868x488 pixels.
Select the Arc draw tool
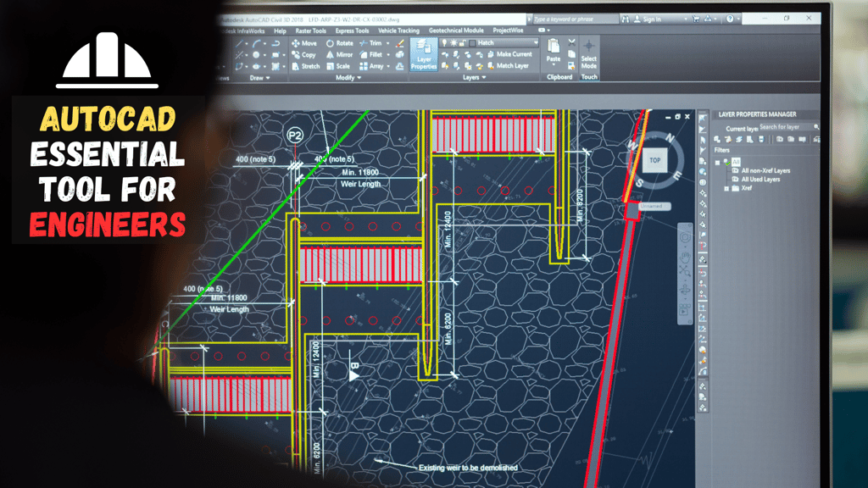point(256,43)
